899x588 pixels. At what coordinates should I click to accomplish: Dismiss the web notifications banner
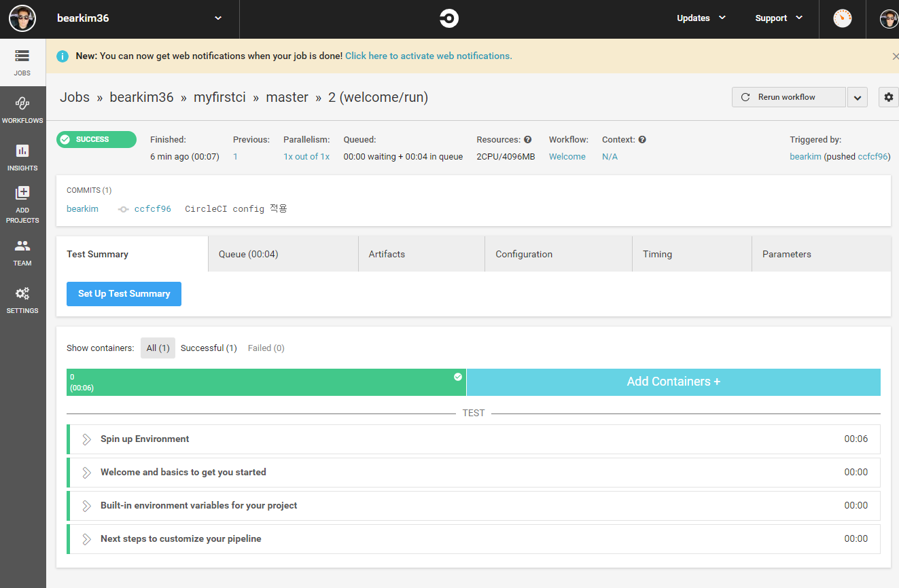click(895, 56)
